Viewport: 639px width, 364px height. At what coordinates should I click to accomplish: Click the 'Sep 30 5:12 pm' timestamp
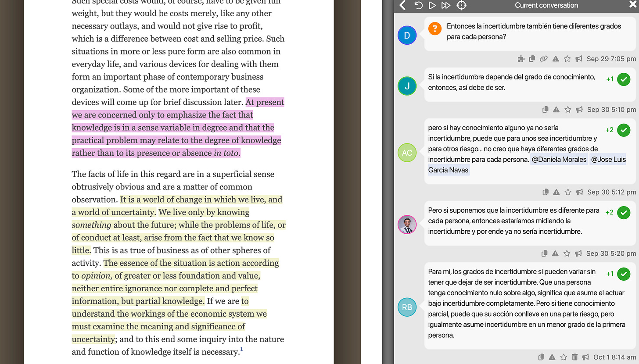point(612,192)
